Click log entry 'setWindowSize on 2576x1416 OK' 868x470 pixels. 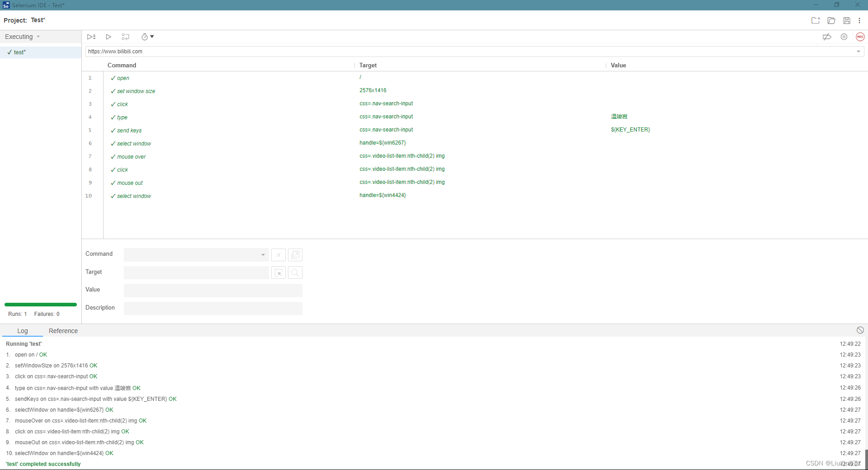pos(56,366)
